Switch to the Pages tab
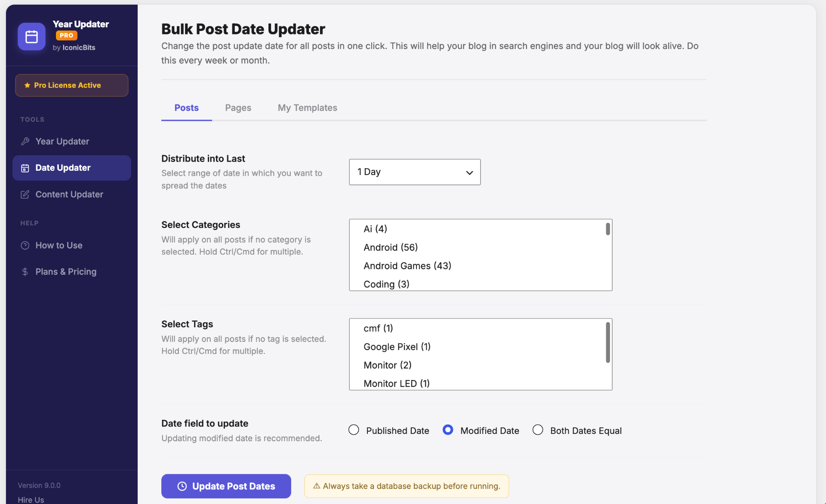 [238, 108]
